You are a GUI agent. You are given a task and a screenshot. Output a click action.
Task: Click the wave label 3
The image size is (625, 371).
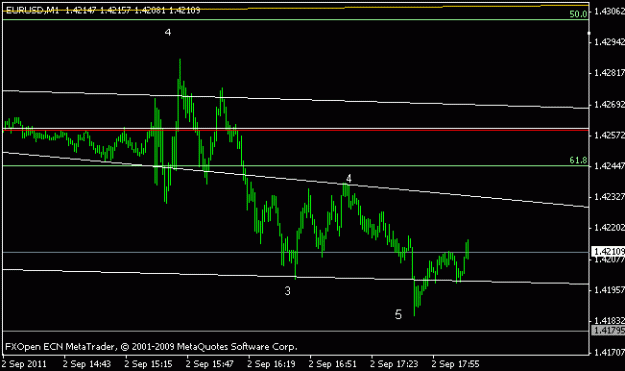click(x=287, y=291)
